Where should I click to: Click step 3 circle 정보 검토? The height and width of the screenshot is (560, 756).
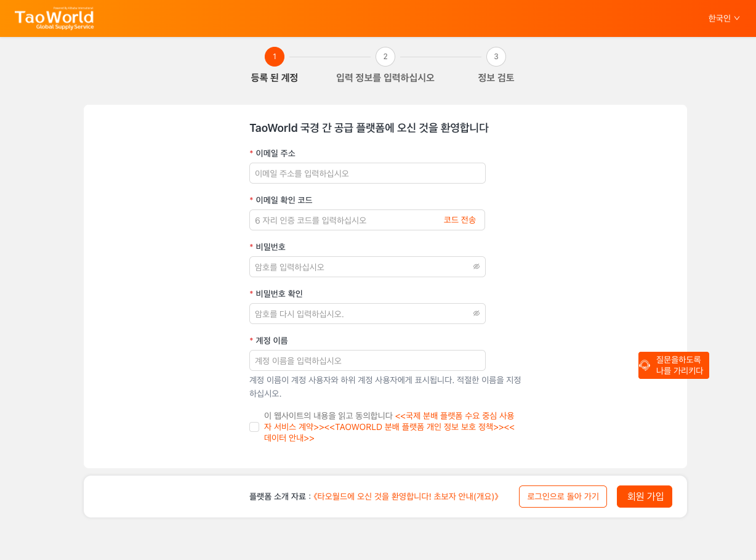point(496,57)
